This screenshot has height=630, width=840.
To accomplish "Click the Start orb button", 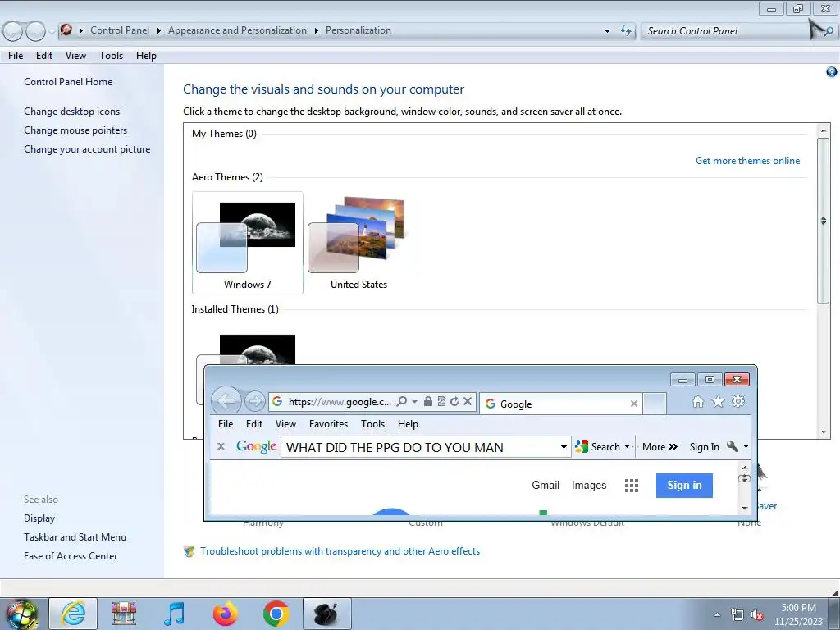I will pyautogui.click(x=21, y=614).
